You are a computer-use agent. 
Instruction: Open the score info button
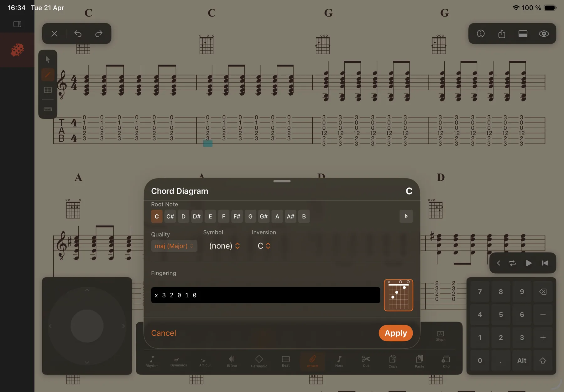tap(481, 34)
